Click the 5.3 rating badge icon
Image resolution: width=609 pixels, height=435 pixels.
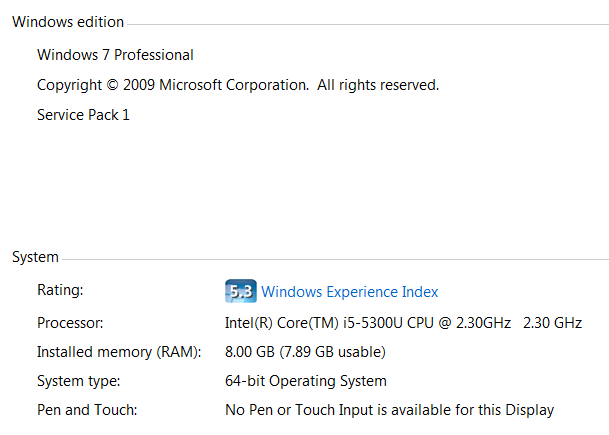[241, 291]
